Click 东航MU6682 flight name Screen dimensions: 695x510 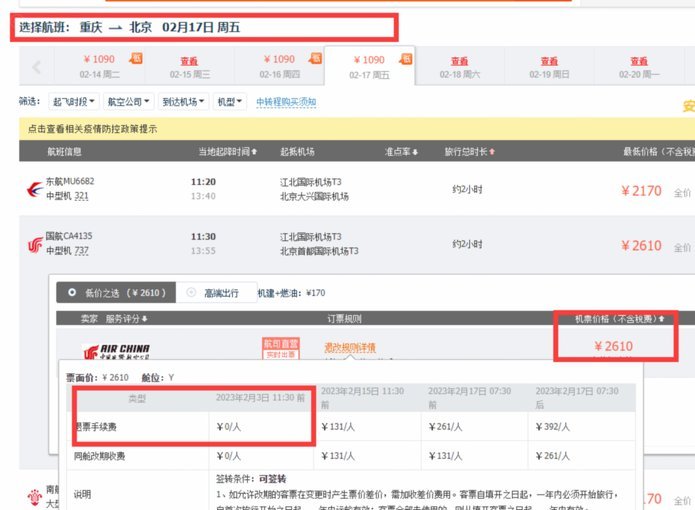(x=70, y=181)
